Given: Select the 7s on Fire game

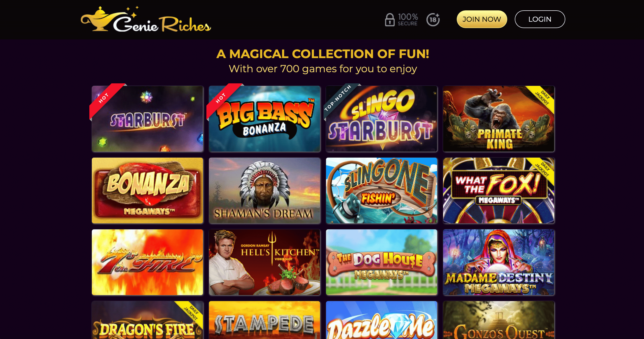Looking at the screenshot, I should (147, 262).
